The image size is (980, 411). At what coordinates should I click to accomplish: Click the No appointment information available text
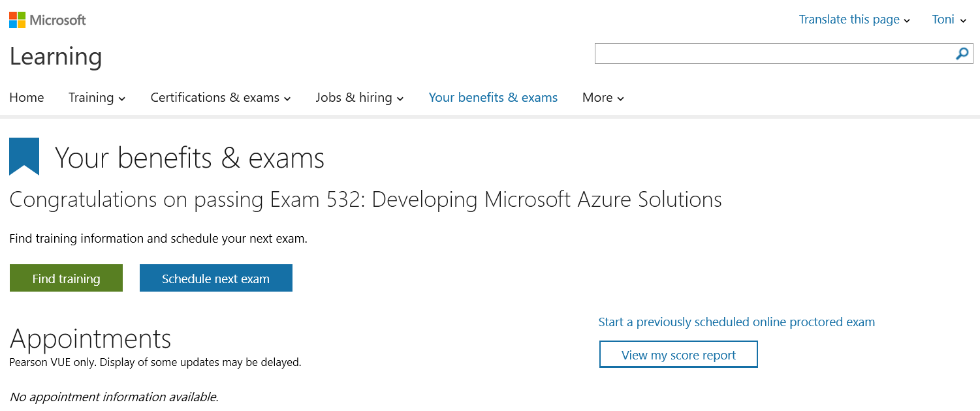(x=114, y=397)
